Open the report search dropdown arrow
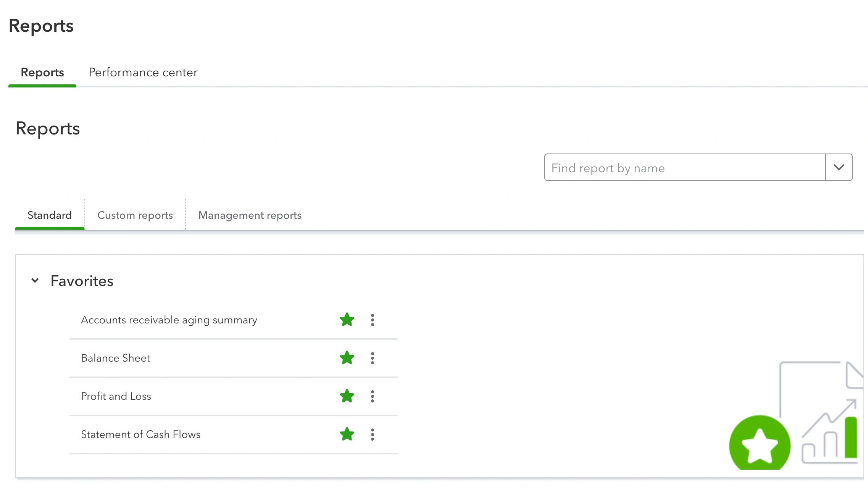Screen dimensions: 868x488 tap(839, 167)
